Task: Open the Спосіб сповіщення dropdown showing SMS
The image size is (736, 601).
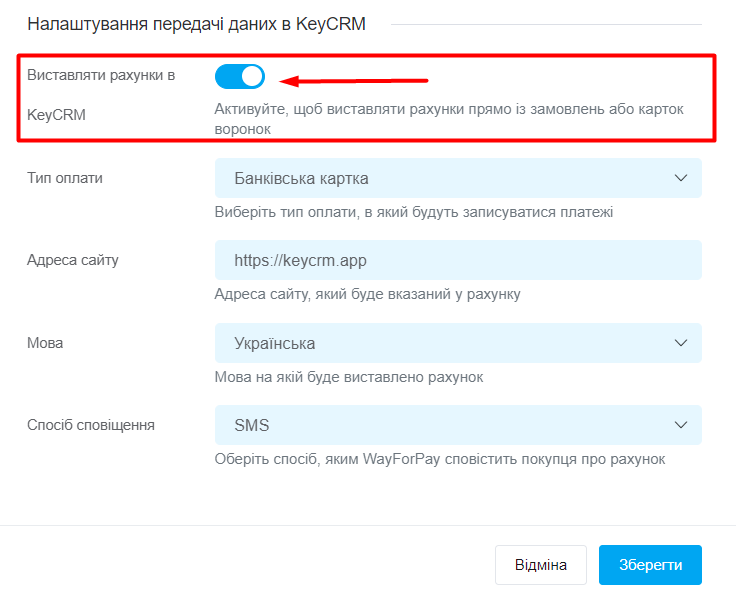Action: pyautogui.click(x=458, y=425)
